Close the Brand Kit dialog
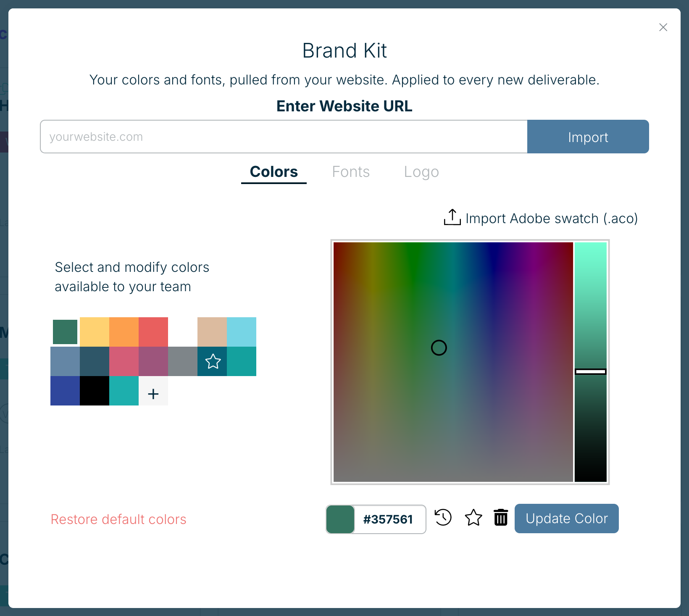 click(x=663, y=27)
